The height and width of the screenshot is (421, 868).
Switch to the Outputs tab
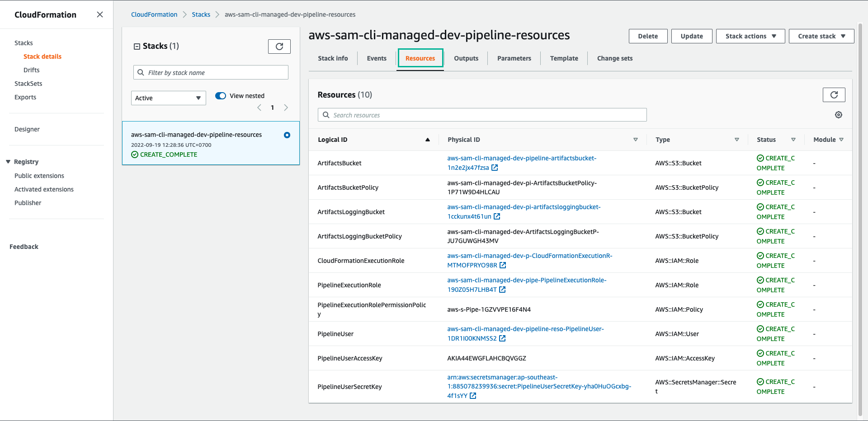(466, 58)
